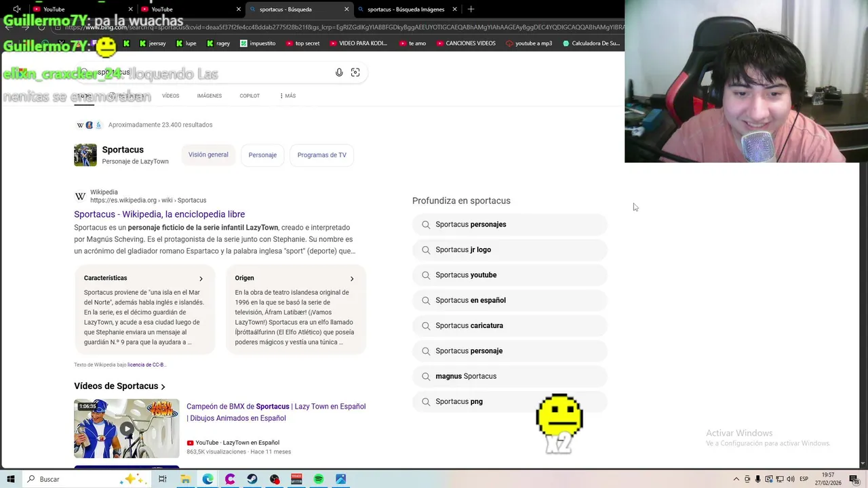Switch to the VÍDEOS search tab

point(170,96)
